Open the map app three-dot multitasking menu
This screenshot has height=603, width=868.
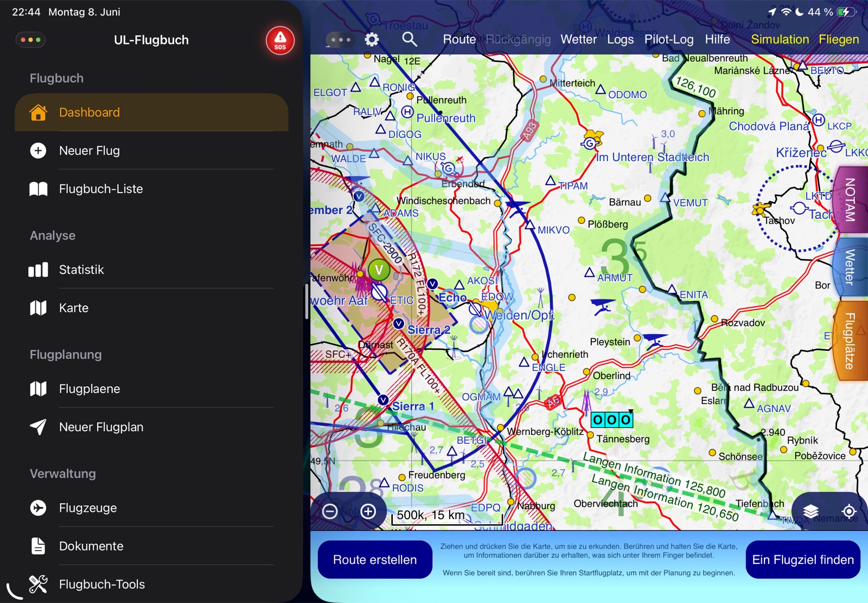pos(340,40)
